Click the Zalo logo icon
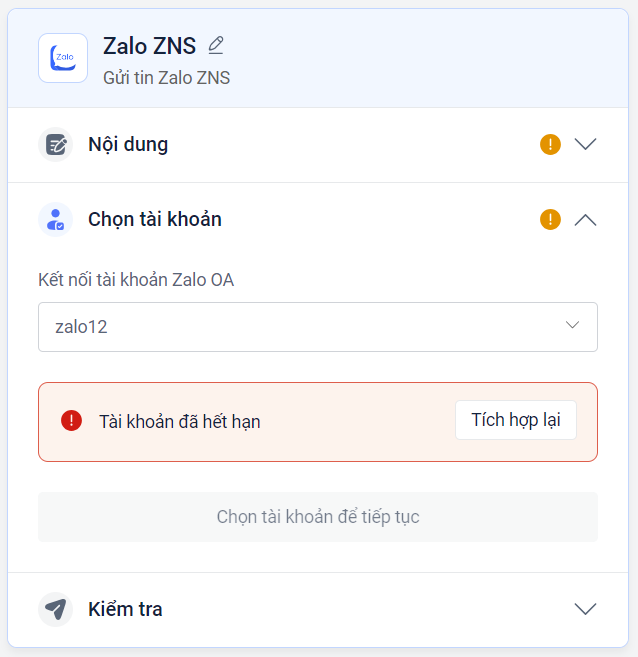 click(x=63, y=58)
